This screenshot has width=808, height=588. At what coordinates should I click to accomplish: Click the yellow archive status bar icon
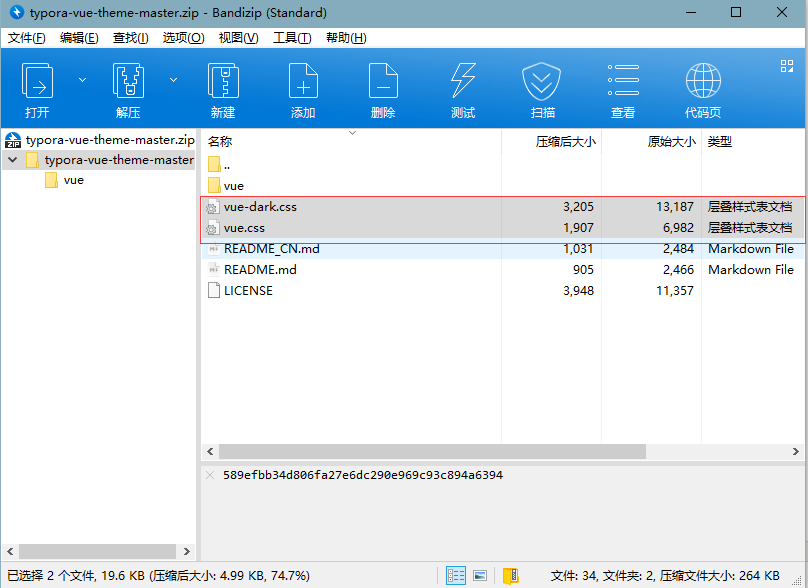click(x=511, y=576)
